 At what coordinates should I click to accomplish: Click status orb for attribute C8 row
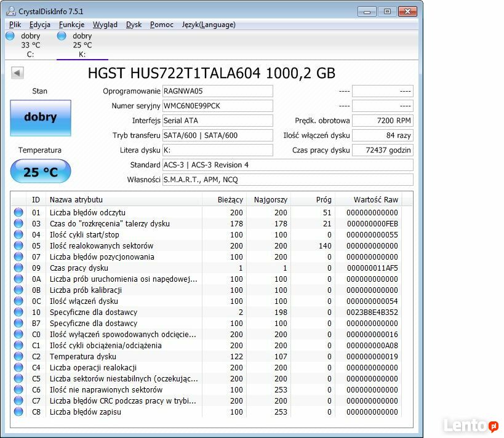pyautogui.click(x=18, y=412)
